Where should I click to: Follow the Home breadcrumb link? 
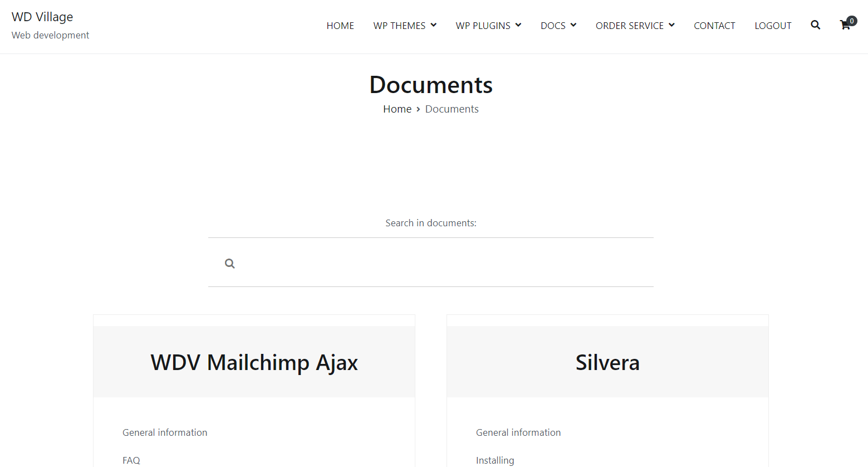397,109
